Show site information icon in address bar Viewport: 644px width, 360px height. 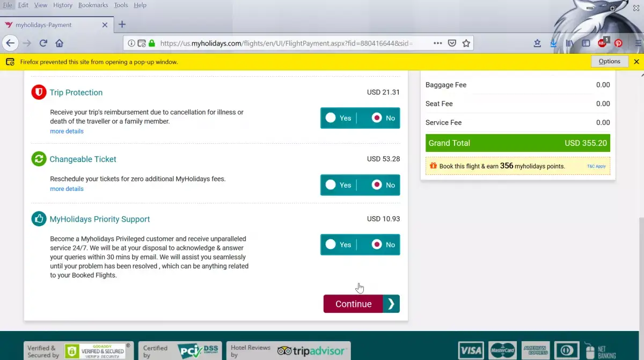coord(132,43)
